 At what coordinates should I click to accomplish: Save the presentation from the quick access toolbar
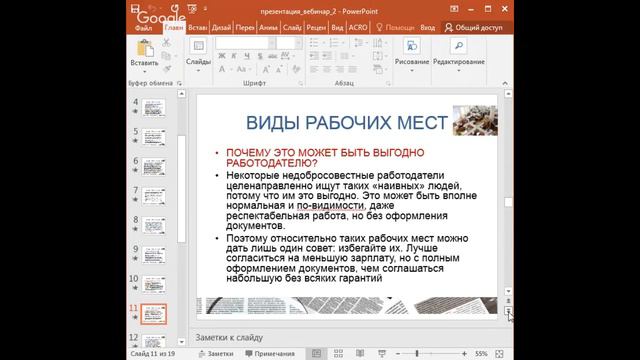(135, 8)
